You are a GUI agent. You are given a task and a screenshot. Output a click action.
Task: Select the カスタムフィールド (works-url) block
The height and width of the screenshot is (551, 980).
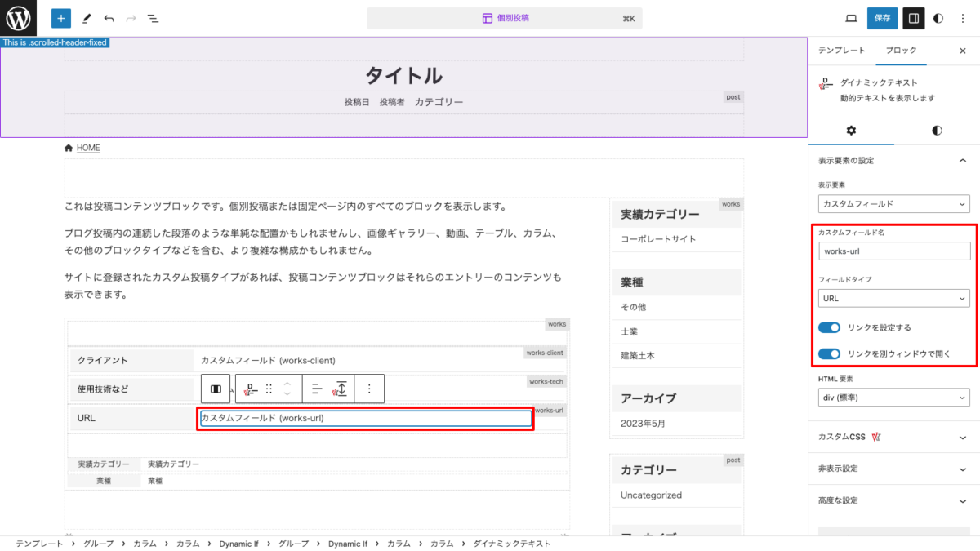pos(366,418)
